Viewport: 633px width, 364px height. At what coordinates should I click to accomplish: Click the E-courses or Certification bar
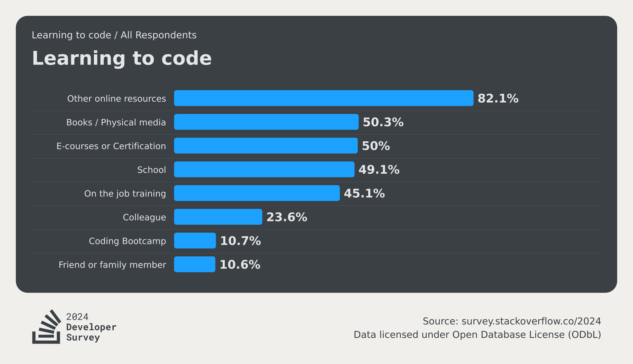click(266, 146)
